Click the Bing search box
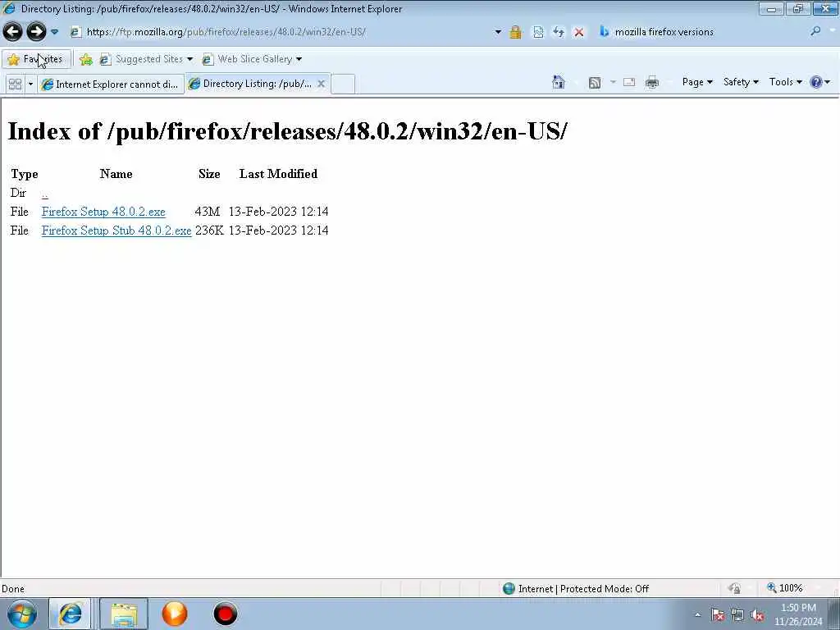 [702, 32]
